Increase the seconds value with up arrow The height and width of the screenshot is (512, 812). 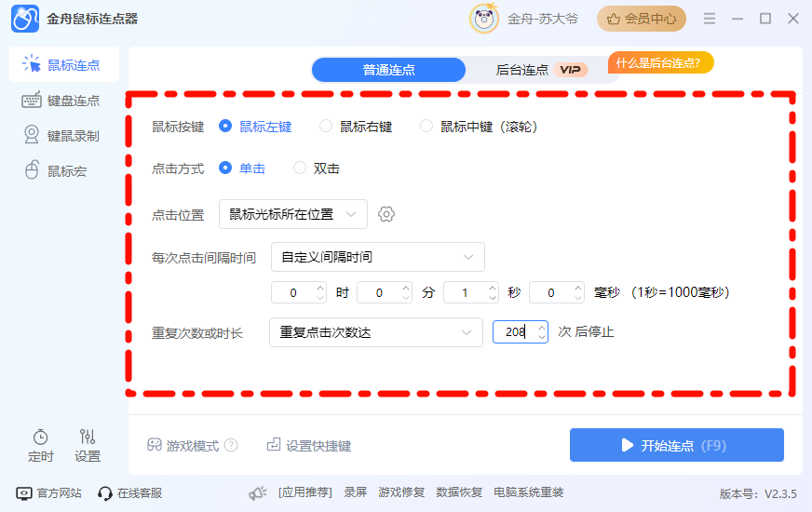[493, 288]
